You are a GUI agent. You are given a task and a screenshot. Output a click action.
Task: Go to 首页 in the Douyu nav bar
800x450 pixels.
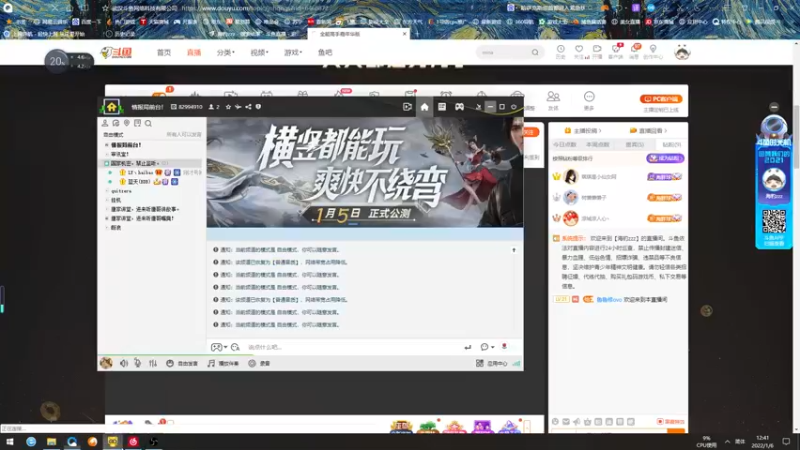tap(164, 53)
